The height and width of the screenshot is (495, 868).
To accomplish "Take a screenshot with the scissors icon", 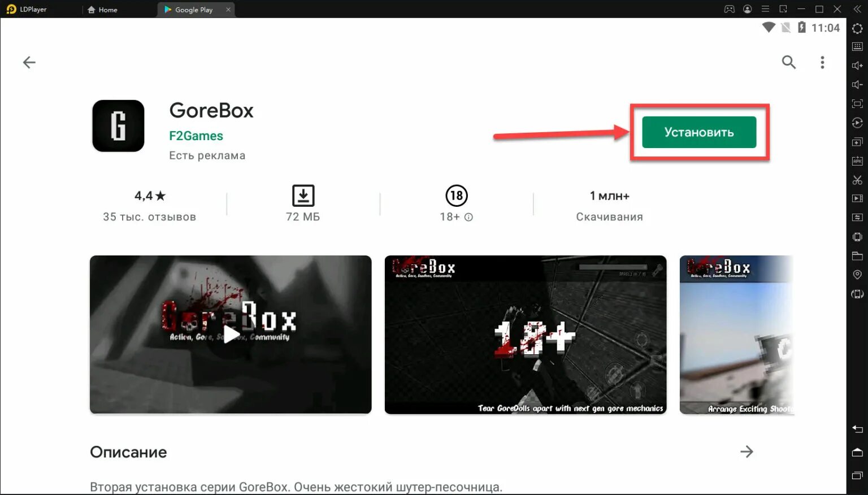I will (857, 180).
